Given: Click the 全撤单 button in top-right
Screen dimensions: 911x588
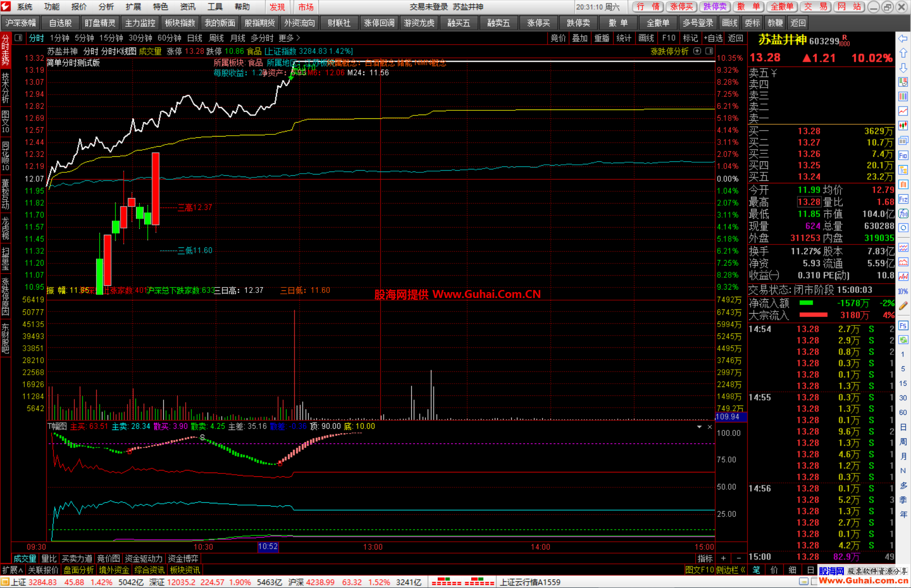Looking at the screenshot, I should [x=782, y=7].
